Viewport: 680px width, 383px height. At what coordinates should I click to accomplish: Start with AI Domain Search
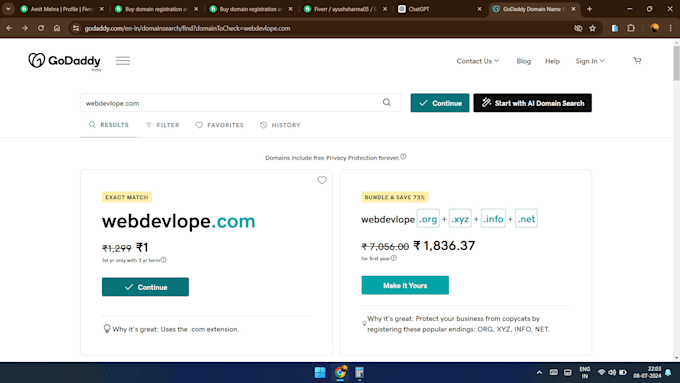point(533,103)
